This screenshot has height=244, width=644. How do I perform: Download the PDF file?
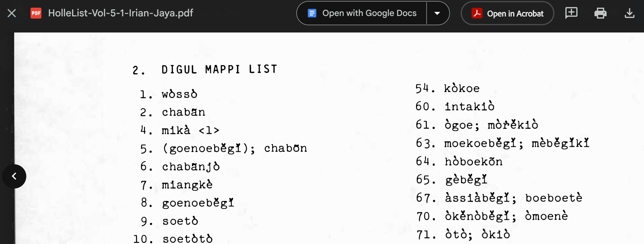point(629,13)
